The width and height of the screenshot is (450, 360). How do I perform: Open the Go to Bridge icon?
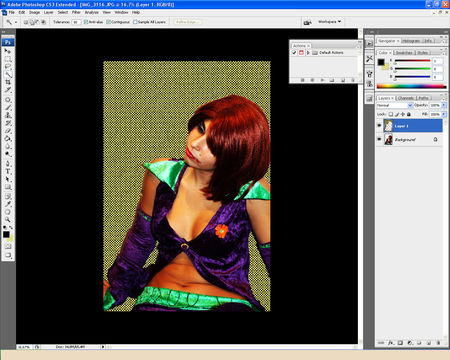307,22
